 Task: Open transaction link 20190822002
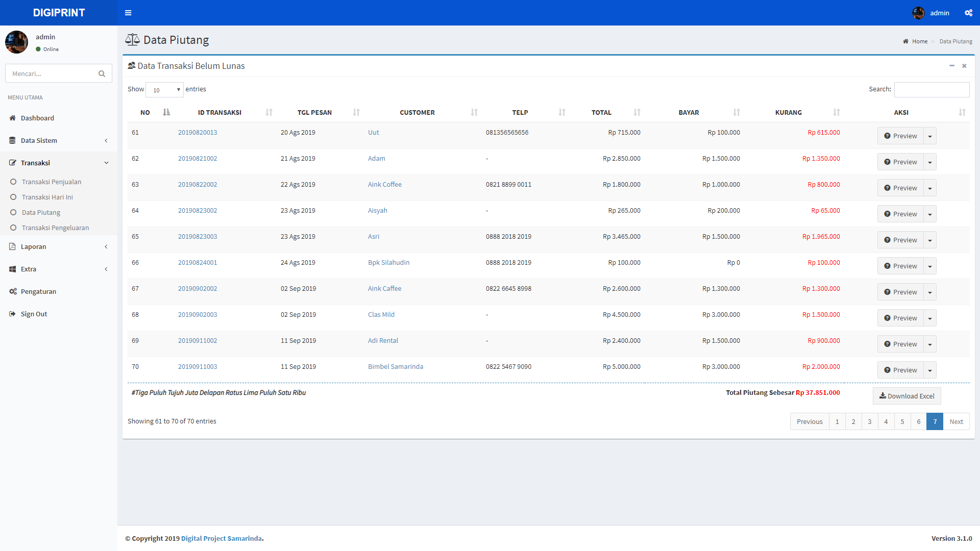pos(198,184)
